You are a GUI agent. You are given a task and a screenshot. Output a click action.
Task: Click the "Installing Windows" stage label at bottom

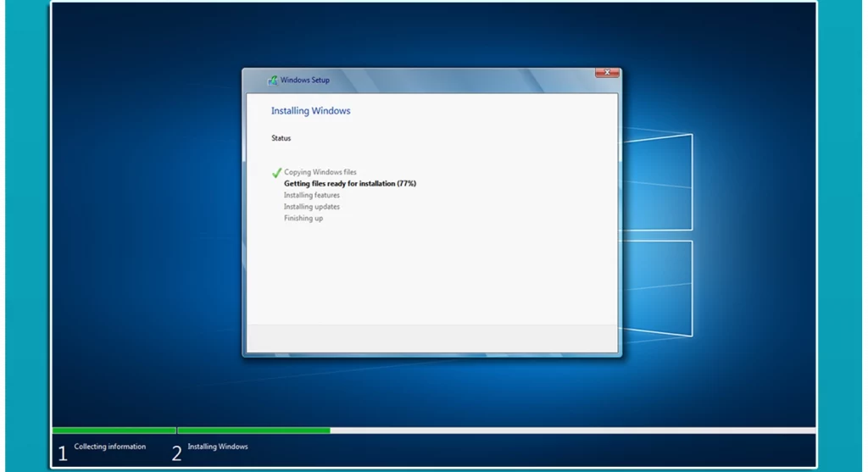(217, 447)
